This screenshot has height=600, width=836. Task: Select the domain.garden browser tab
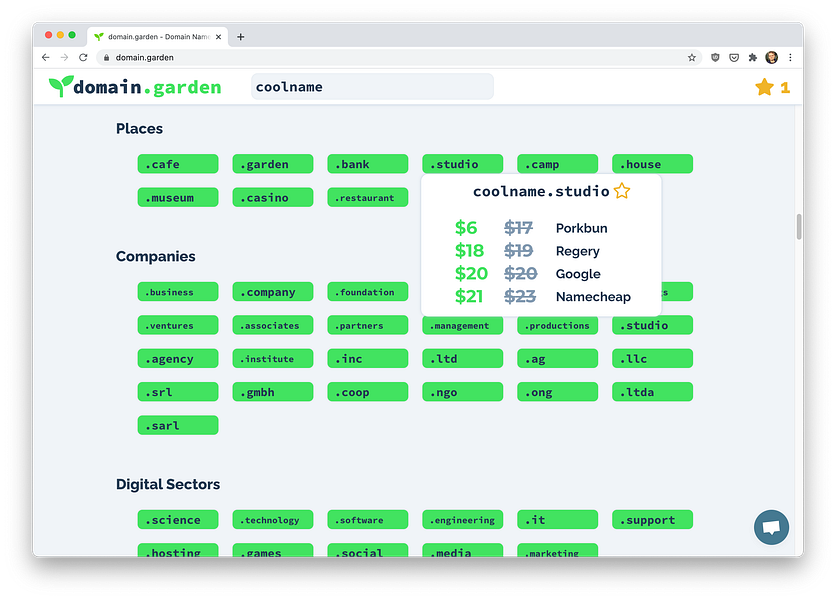point(158,37)
